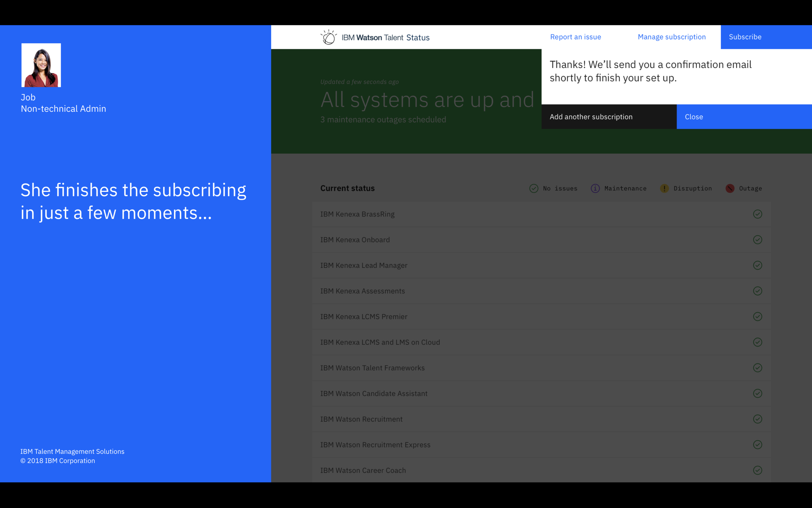Click status checkmark for IBM Kenexa LCMS Premier
Screen dimensions: 812x508
pyautogui.click(x=758, y=317)
